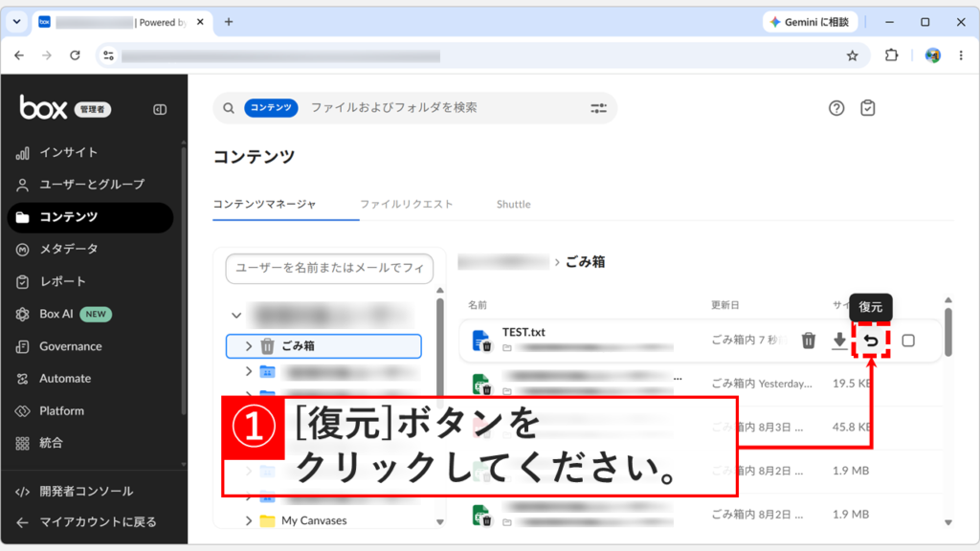The image size is (980, 551).
Task: Click the file list scrollbar up arrow
Action: [948, 300]
